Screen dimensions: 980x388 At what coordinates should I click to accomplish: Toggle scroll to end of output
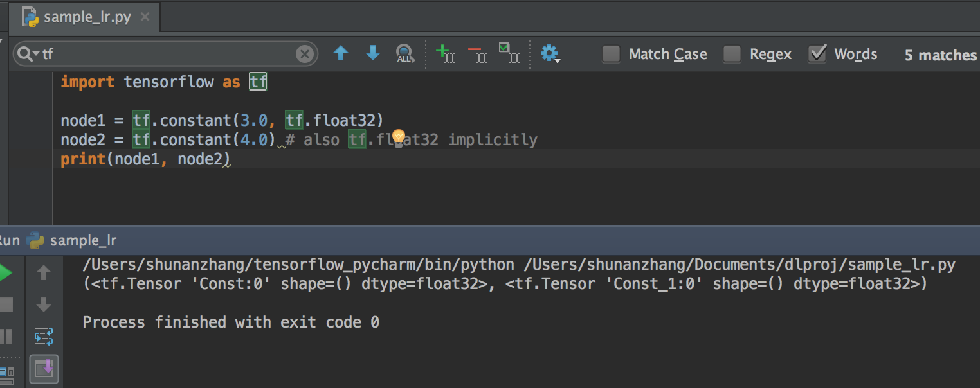[44, 369]
